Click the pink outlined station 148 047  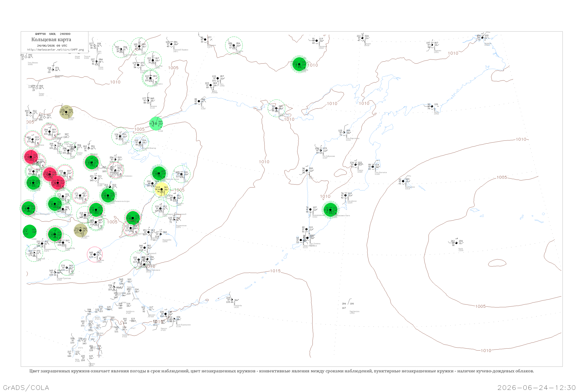point(94,254)
